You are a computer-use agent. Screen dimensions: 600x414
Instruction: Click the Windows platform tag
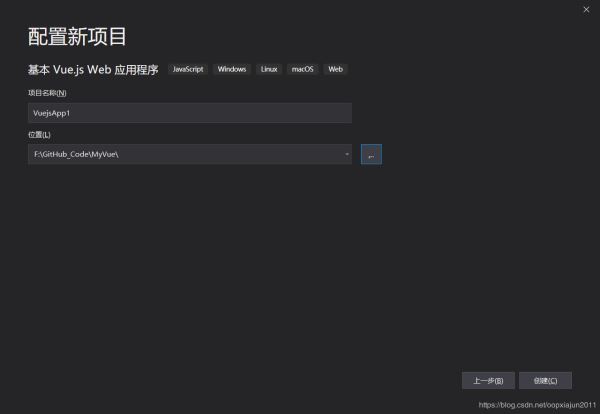pyautogui.click(x=232, y=69)
